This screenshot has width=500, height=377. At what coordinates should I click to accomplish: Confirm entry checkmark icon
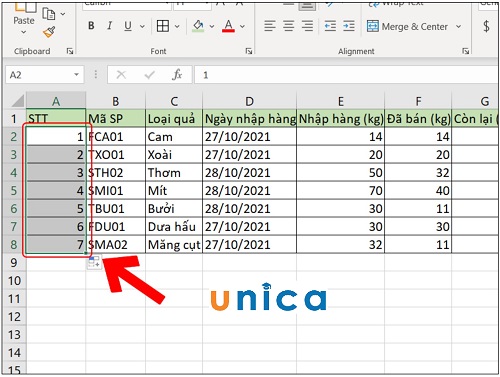[149, 75]
